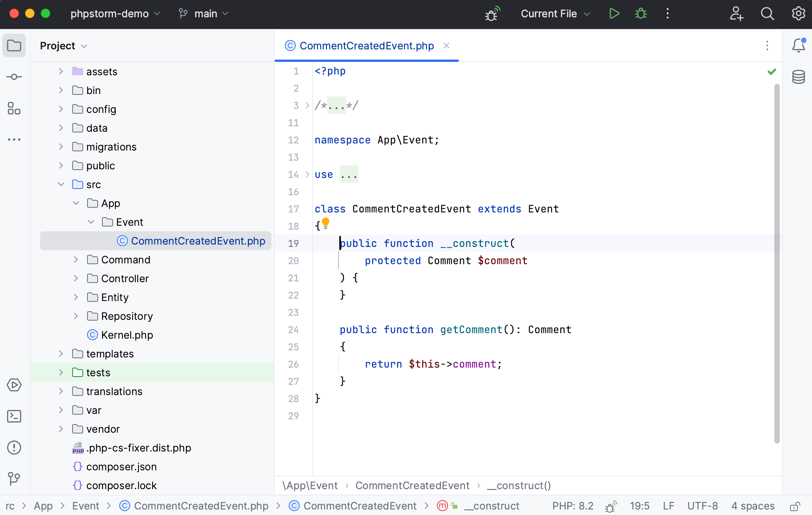Open the Project view dropdown
The height and width of the screenshot is (515, 812).
coord(64,46)
